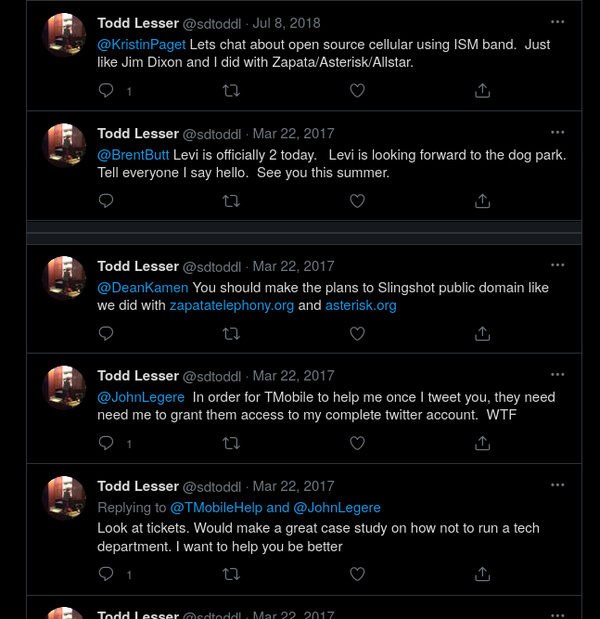Like the tweet about Levi turning 2
Screen dimensions: 600x619
[357, 200]
